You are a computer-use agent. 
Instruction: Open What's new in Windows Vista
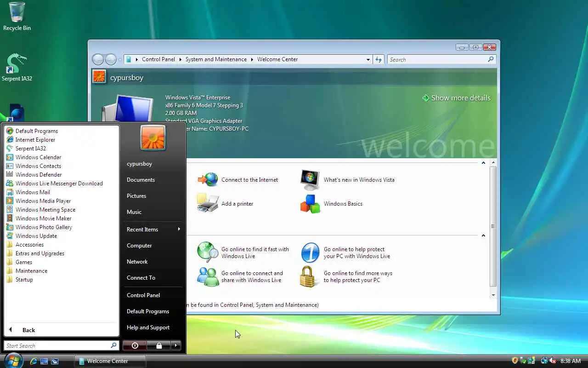[347, 180]
